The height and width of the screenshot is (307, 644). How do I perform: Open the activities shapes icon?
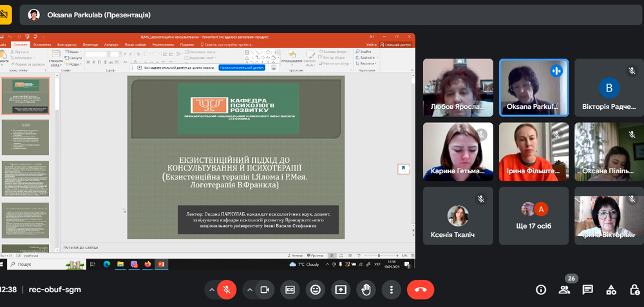[611, 290]
